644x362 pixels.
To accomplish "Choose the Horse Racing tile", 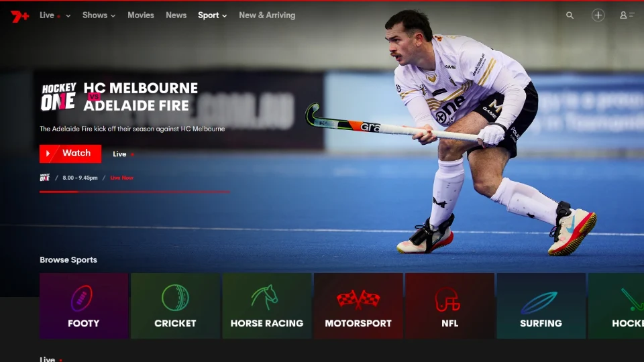I will (x=266, y=306).
